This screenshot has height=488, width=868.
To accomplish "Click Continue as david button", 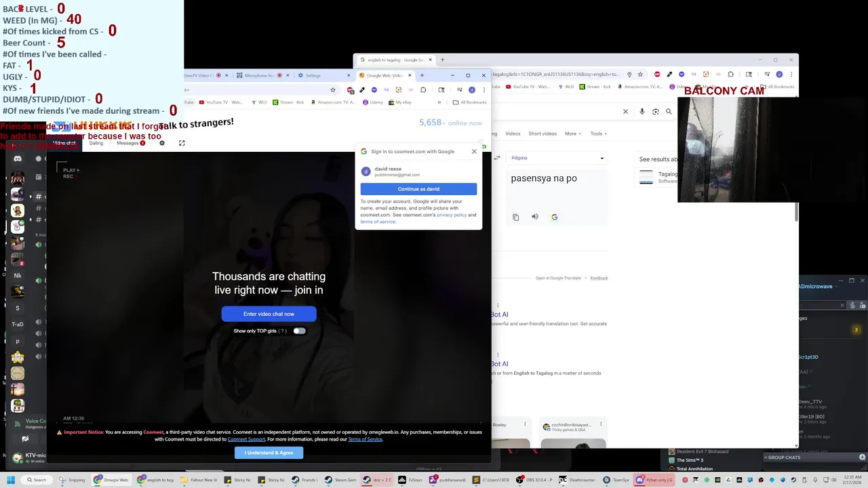I will 418,189.
